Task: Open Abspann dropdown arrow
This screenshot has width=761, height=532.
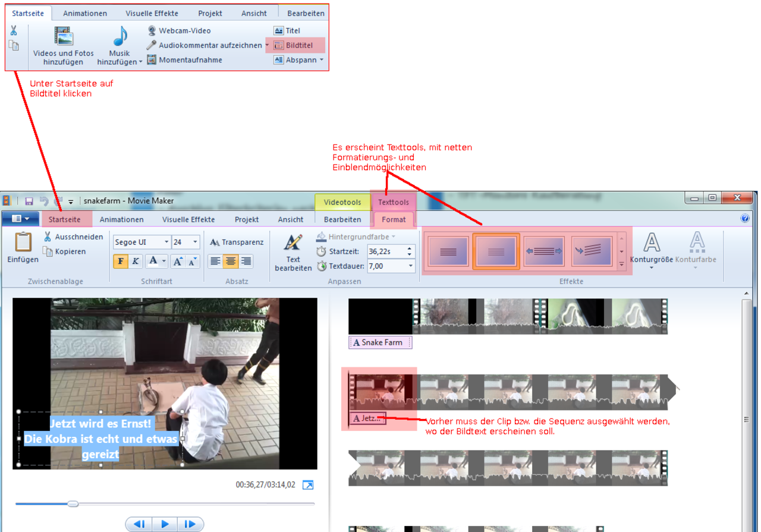Action: pos(322,59)
